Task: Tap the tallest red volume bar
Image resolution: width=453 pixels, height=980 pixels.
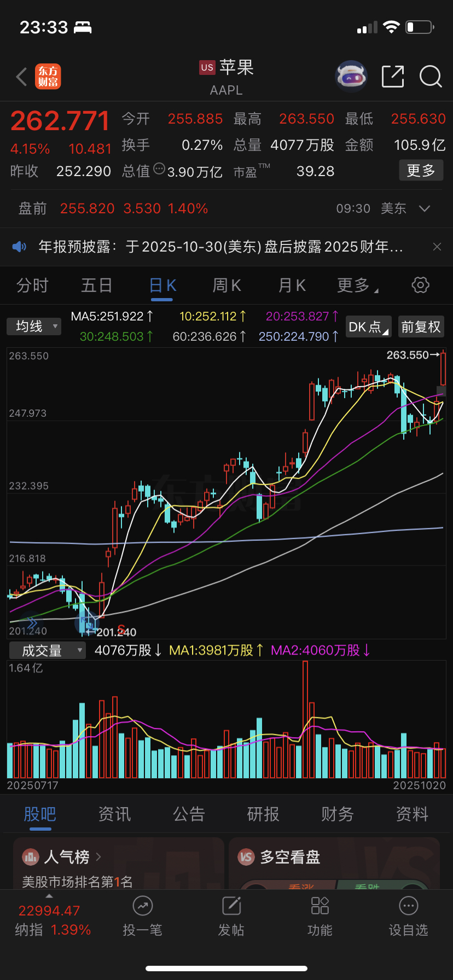Action: (x=305, y=719)
